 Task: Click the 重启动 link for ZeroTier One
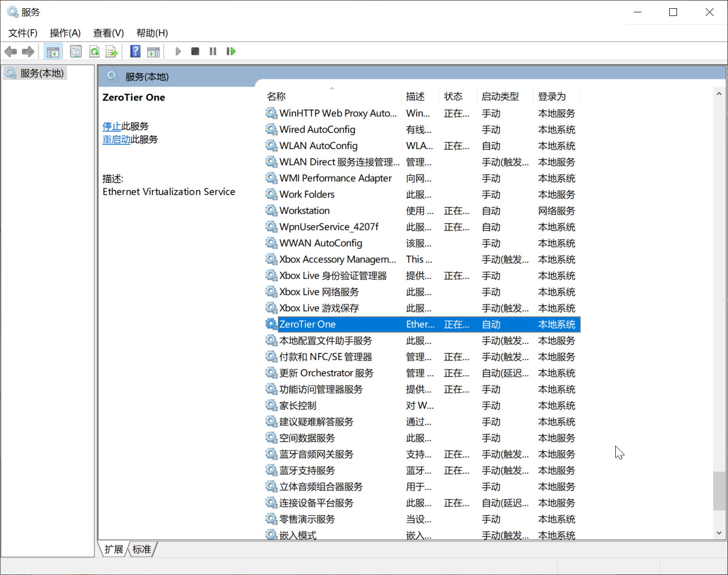(x=116, y=140)
